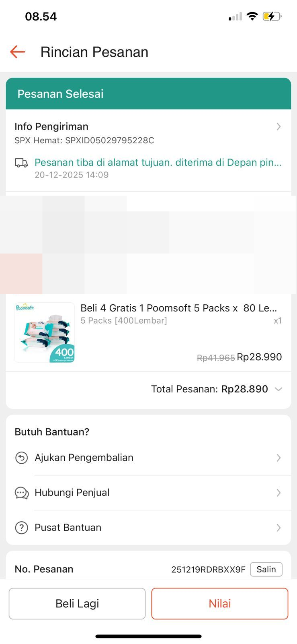Tap the back arrow icon

[x=18, y=52]
